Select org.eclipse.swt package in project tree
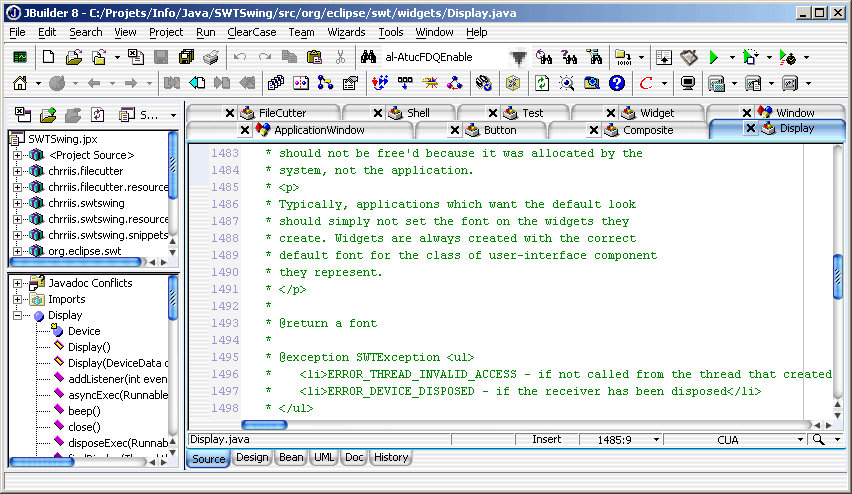Screen dimensions: 852x494 pos(85,251)
